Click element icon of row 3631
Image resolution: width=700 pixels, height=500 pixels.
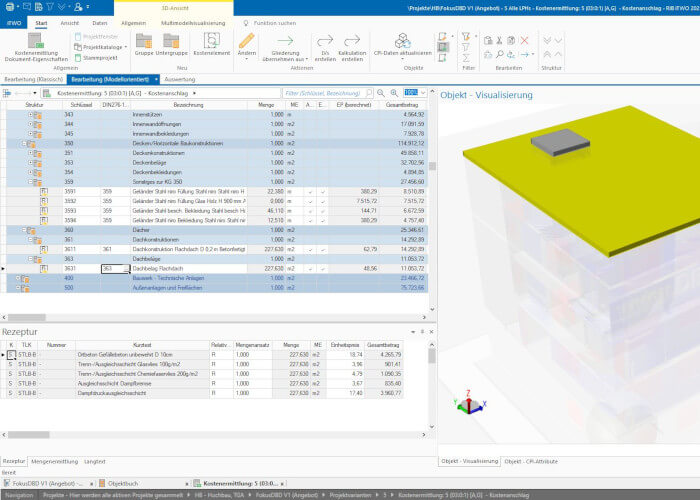[44, 269]
